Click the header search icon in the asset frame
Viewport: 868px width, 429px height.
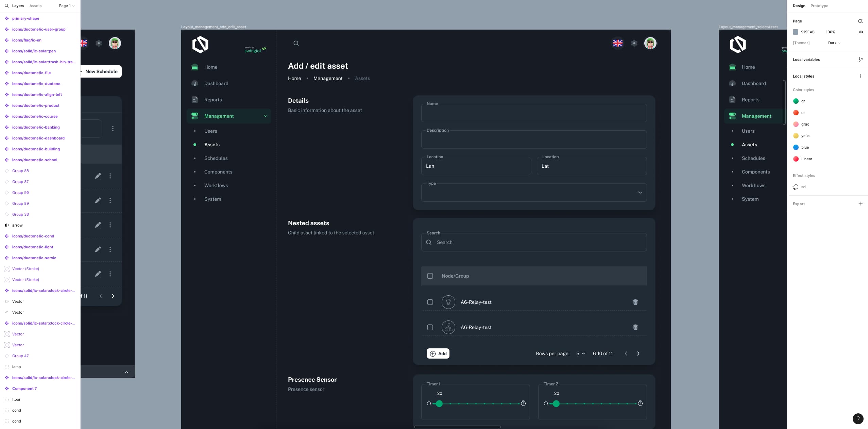pyautogui.click(x=296, y=43)
